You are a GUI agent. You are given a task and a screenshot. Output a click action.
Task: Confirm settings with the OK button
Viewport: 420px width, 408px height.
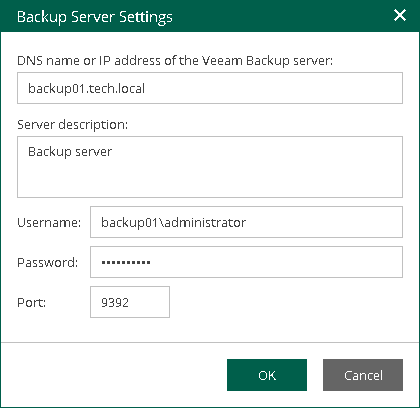coord(267,375)
